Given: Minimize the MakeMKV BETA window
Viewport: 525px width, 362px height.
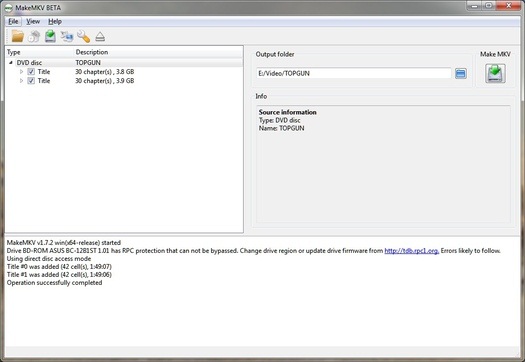Looking at the screenshot, I should (474, 5).
